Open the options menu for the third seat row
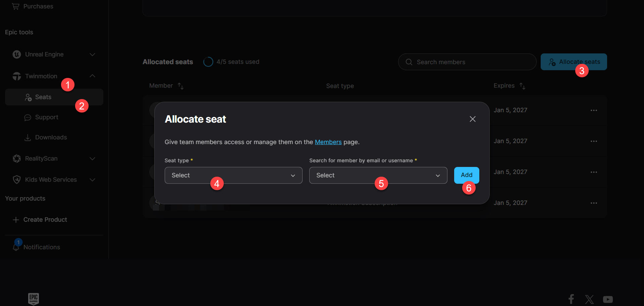This screenshot has width=644, height=306. click(x=594, y=172)
